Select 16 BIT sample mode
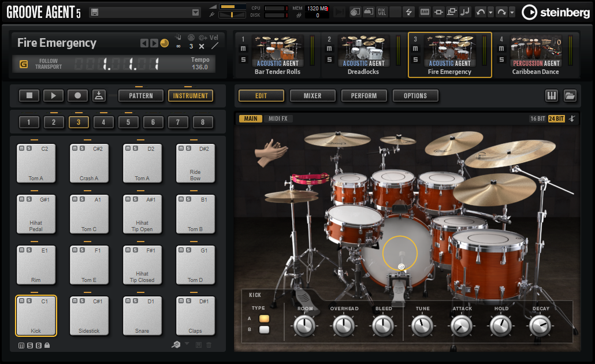Viewport: 595px width, 364px height. [x=537, y=119]
